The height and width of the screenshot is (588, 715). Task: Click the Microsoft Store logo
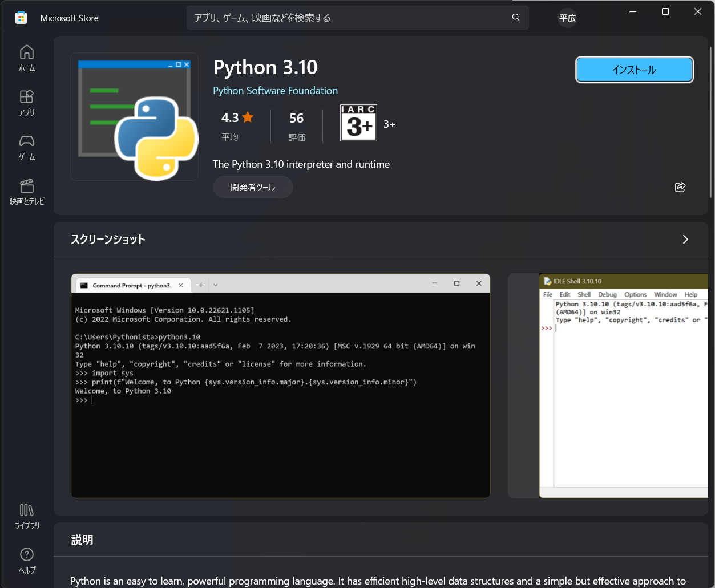pyautogui.click(x=21, y=18)
